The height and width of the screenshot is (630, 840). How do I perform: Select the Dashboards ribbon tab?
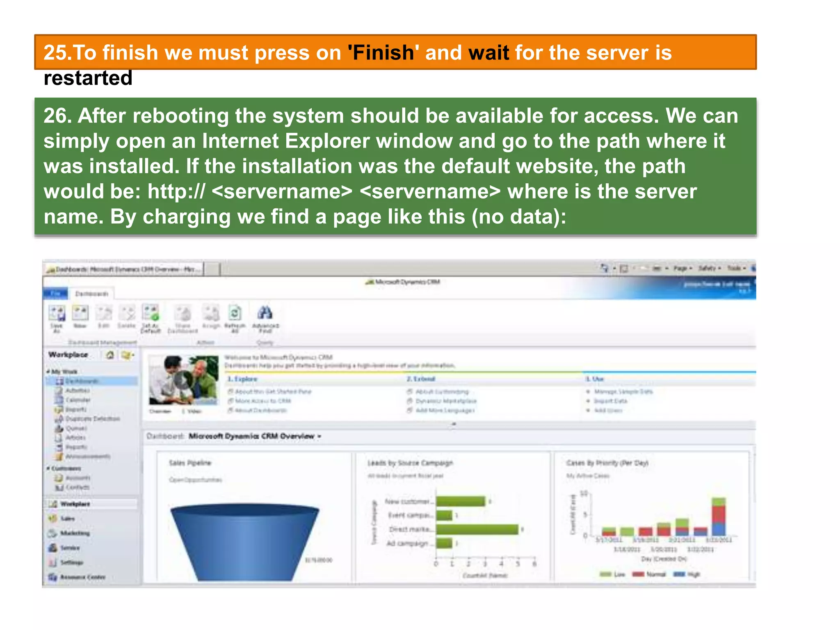point(91,294)
